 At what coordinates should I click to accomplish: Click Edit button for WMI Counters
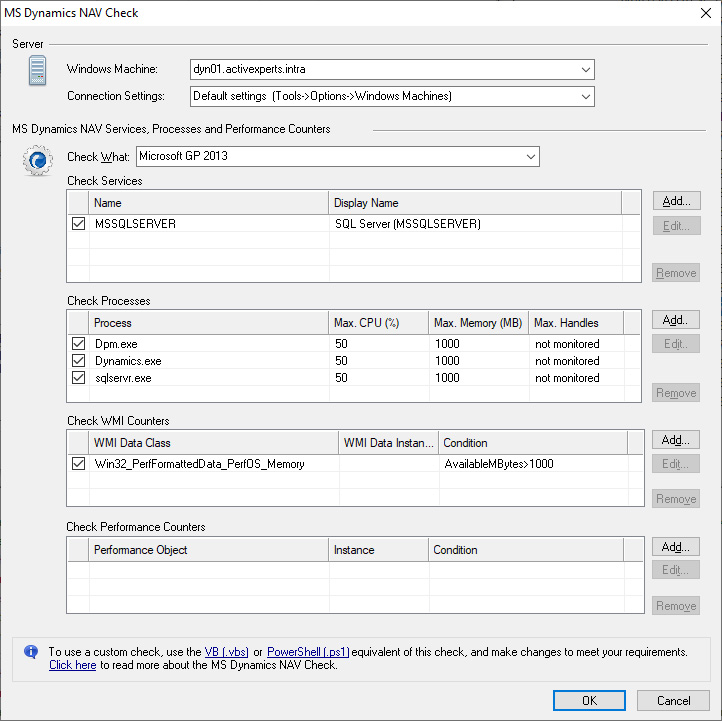click(x=675, y=464)
